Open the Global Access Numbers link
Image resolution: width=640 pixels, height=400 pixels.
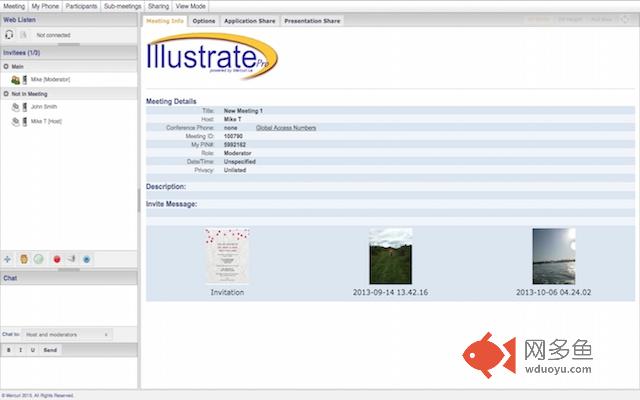pyautogui.click(x=286, y=128)
